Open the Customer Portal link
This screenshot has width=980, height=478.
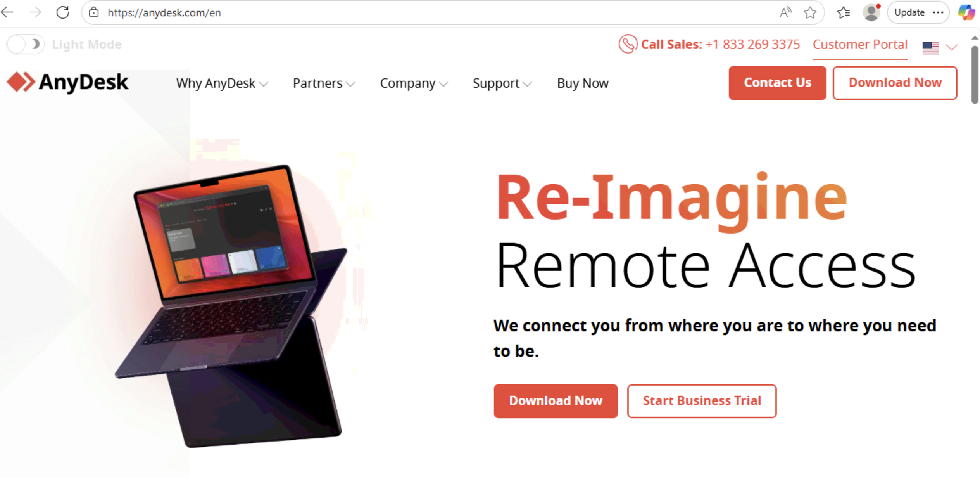click(860, 44)
